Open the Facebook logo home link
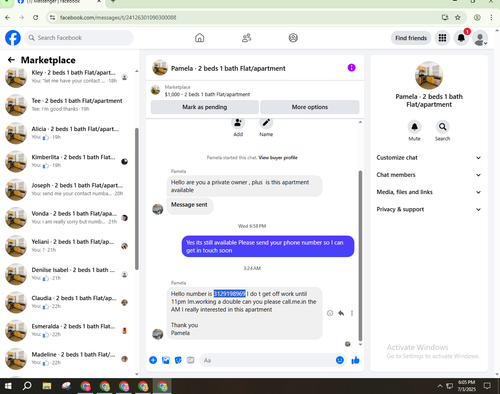 pyautogui.click(x=13, y=38)
